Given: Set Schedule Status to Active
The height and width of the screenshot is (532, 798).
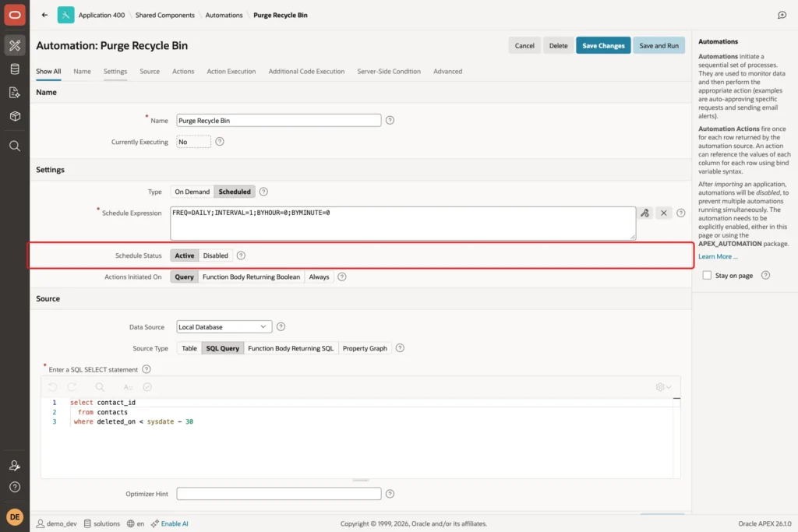Looking at the screenshot, I should click(x=185, y=255).
